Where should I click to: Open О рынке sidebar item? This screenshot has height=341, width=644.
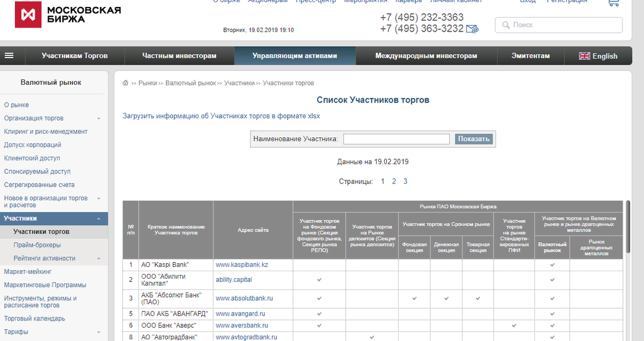[17, 105]
